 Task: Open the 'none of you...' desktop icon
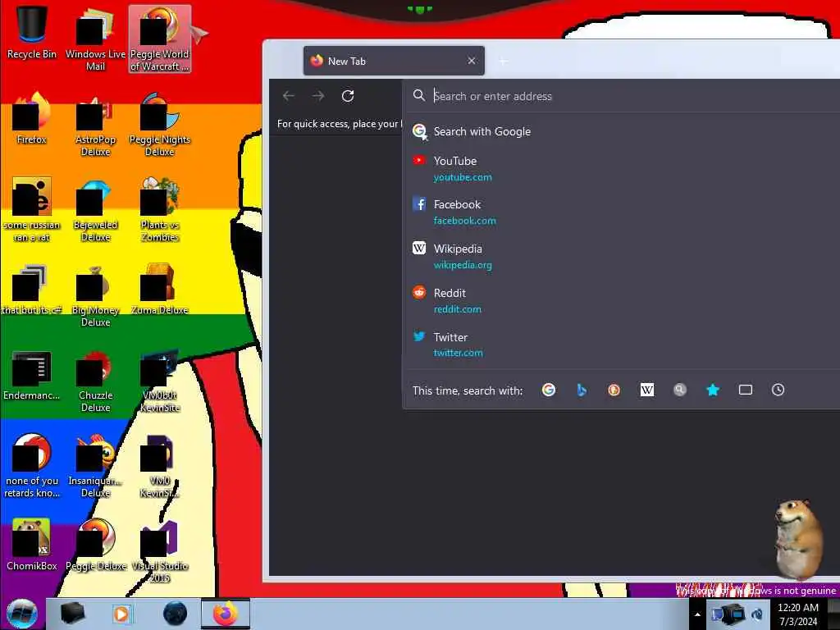point(32,466)
